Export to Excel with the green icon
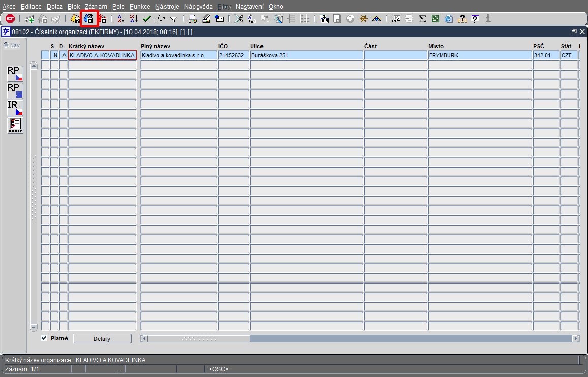 435,19
